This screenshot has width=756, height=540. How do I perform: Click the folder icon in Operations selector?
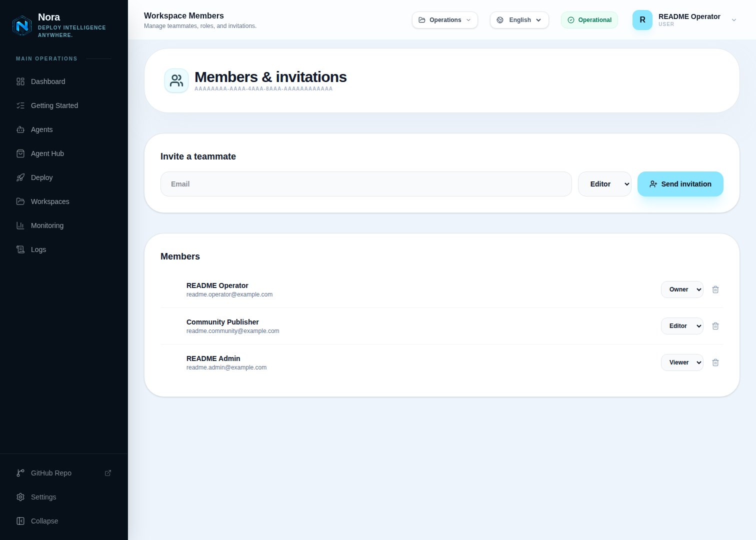coord(422,20)
